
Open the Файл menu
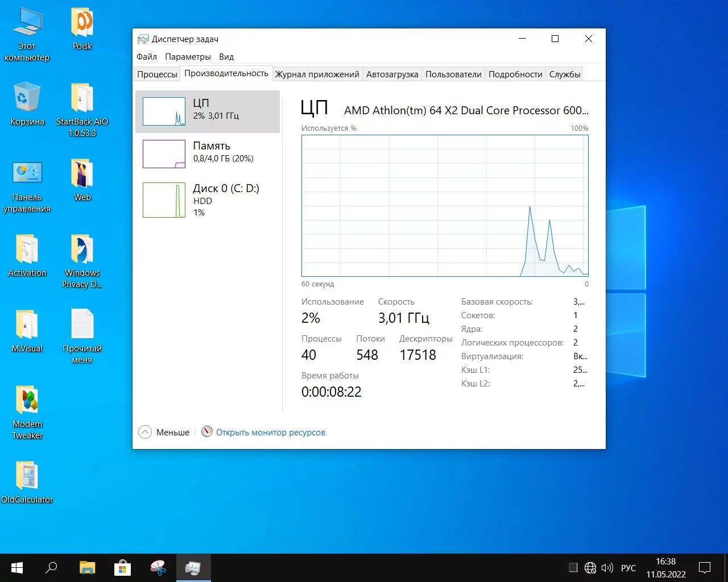click(x=147, y=57)
